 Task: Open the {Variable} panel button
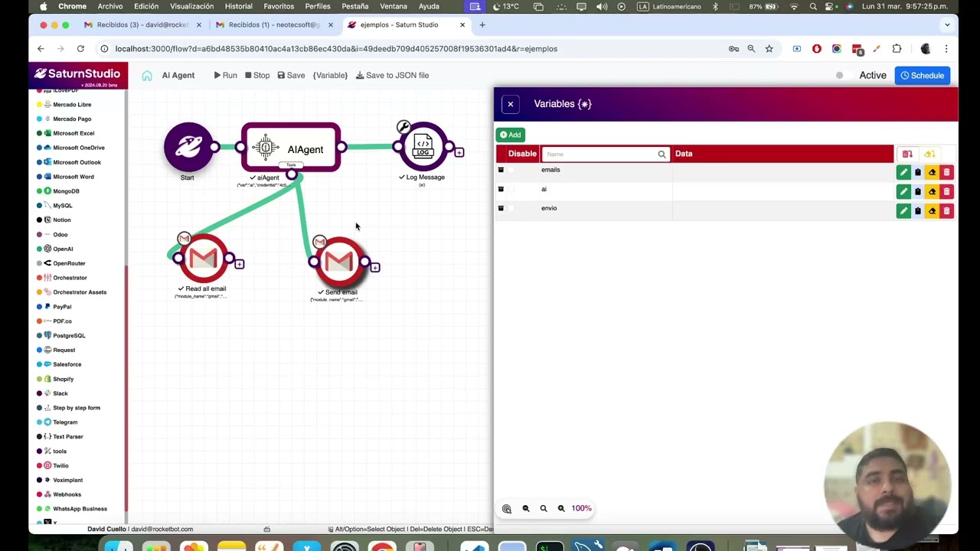[330, 75]
